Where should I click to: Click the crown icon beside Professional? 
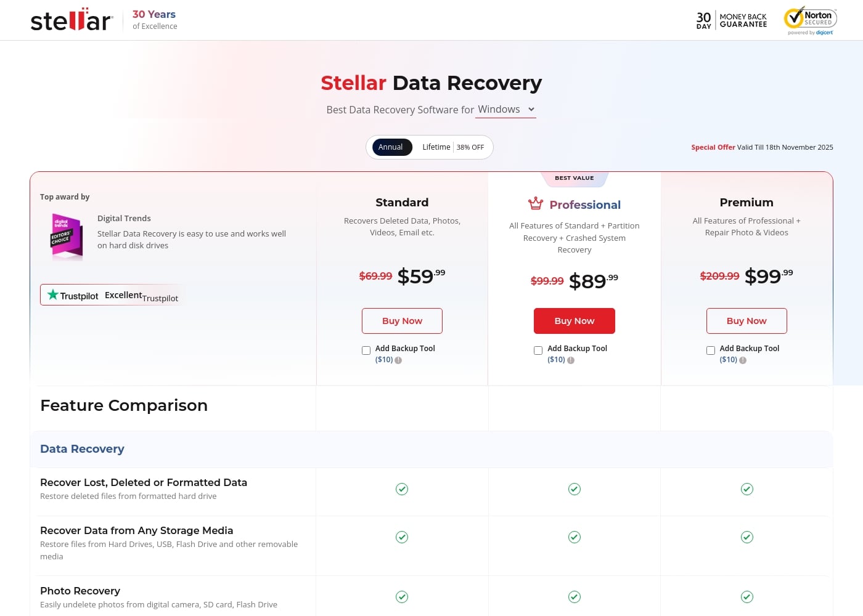[x=536, y=203]
